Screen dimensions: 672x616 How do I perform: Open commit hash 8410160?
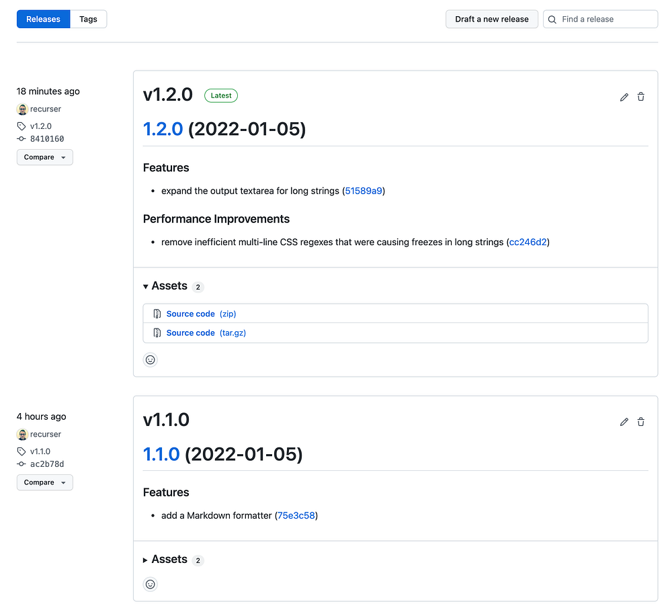47,139
